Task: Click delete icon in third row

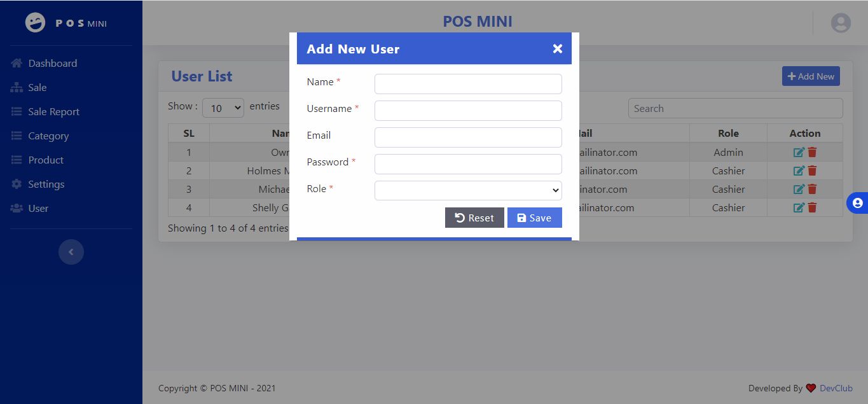Action: (812, 190)
